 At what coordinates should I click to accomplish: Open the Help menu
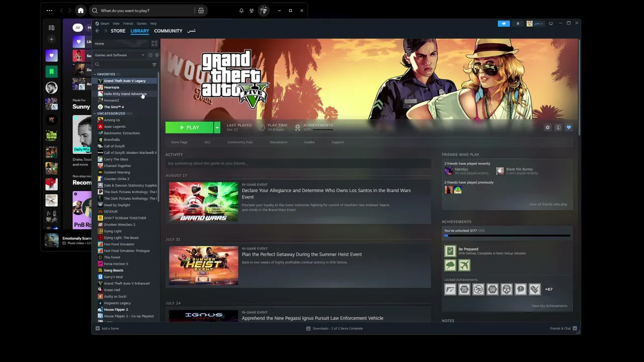(x=153, y=24)
